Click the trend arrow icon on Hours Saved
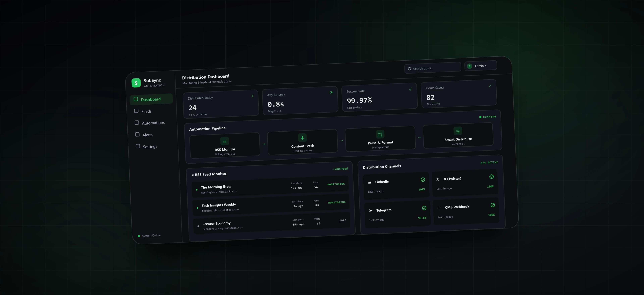644x295 pixels. pos(490,86)
